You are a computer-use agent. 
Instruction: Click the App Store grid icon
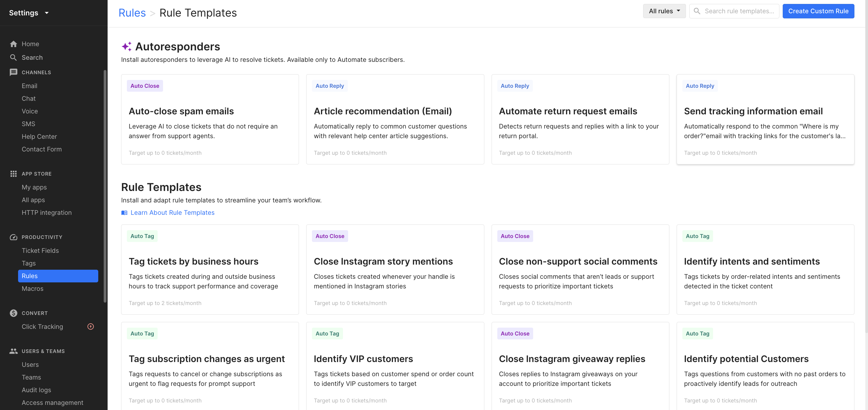14,174
